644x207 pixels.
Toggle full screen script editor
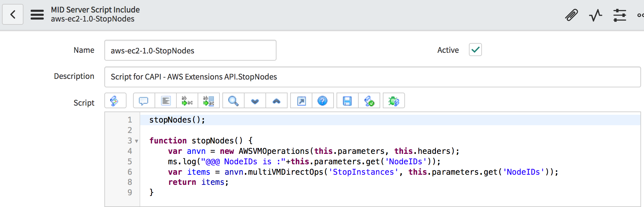pyautogui.click(x=301, y=101)
